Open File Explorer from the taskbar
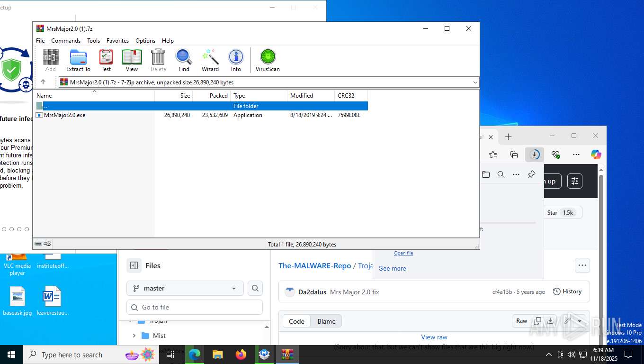This screenshot has width=644, height=364. pyautogui.click(x=217, y=355)
